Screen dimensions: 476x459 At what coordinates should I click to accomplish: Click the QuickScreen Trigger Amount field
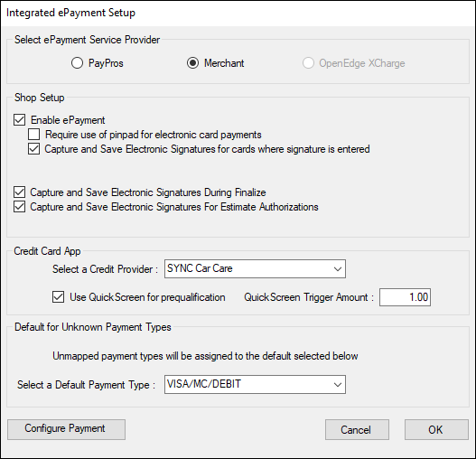[x=405, y=297]
